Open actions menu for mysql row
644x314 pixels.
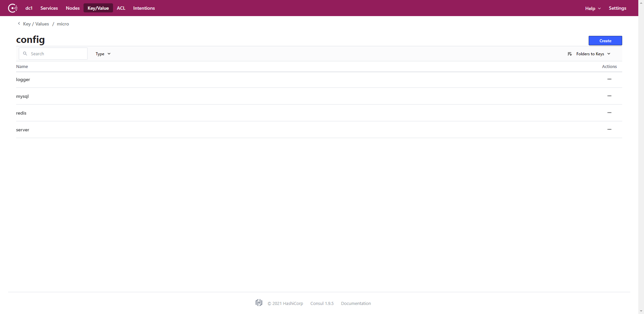[609, 96]
